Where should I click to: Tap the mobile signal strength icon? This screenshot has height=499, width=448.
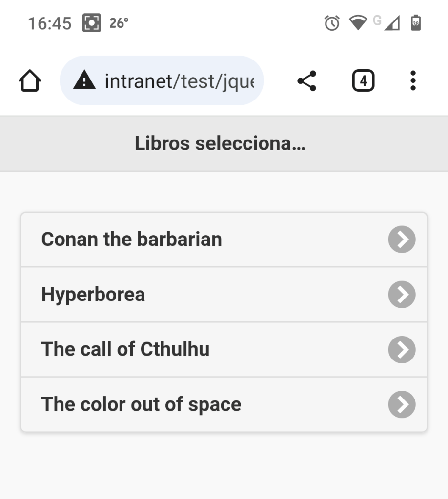point(391,23)
